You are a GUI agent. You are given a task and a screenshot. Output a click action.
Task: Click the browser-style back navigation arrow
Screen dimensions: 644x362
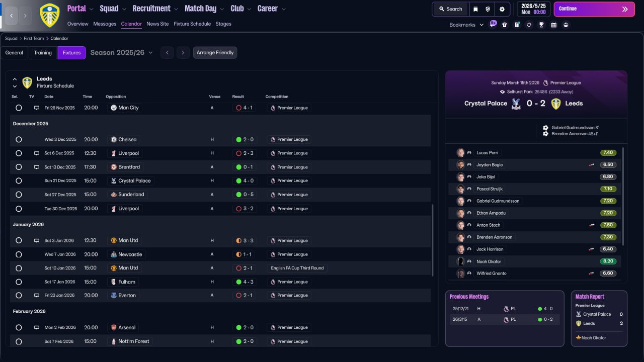[x=11, y=16]
